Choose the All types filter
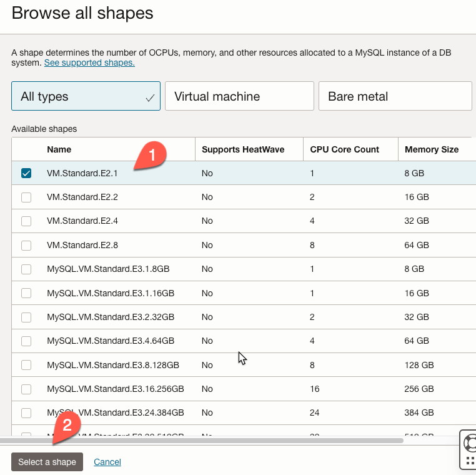The height and width of the screenshot is (475, 476). [86, 96]
